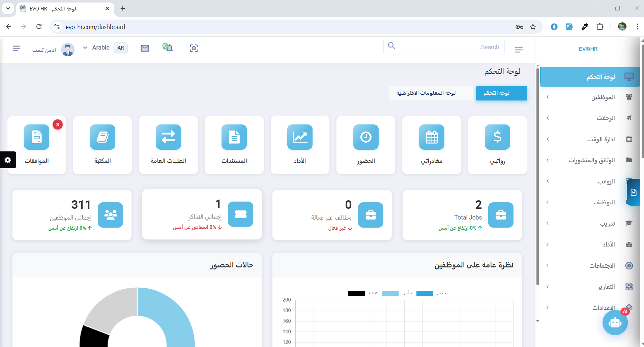Open the رواتبي salary dollar icon
Viewport: 644px width, 347px height.
pos(497,137)
